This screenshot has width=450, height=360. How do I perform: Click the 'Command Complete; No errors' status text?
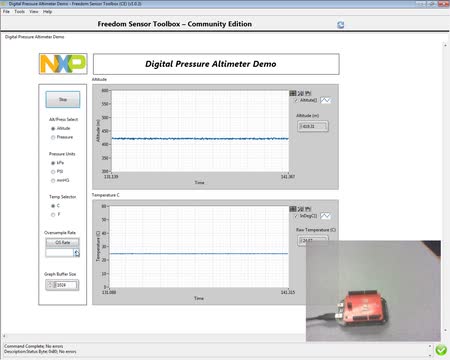[x=34, y=346]
